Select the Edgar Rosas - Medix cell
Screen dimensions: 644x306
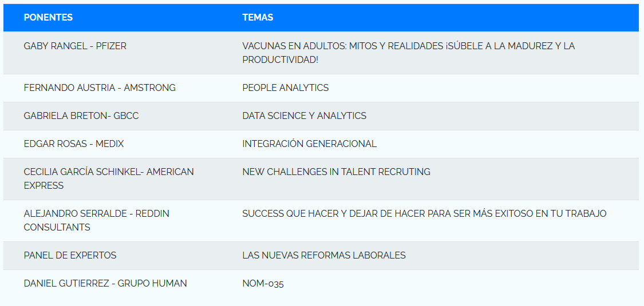click(x=74, y=144)
